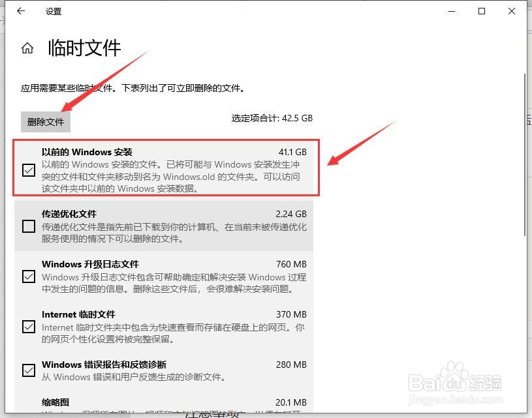Click the 删除文件 button
The image size is (532, 418).
(x=45, y=121)
